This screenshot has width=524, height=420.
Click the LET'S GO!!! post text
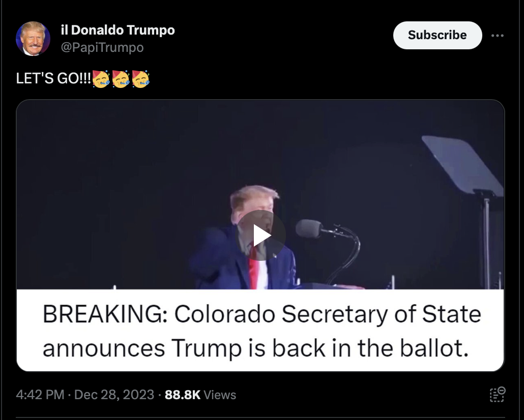(x=53, y=78)
